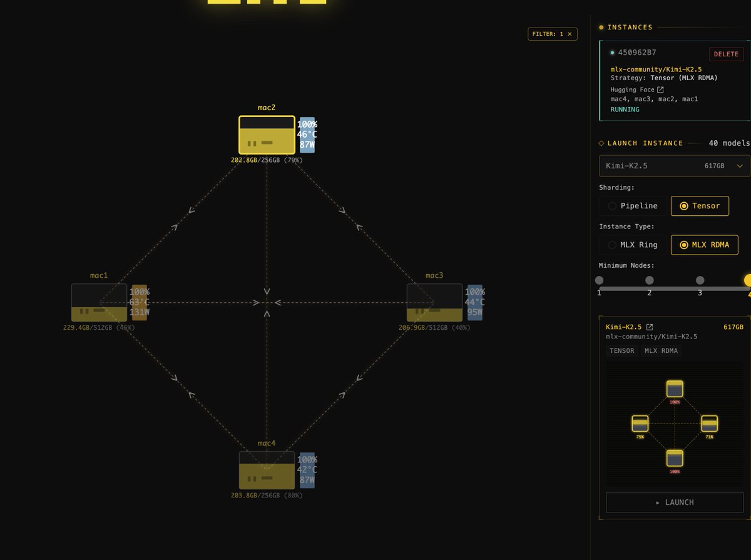Set minimum nodes slider to 1
The image size is (751, 560).
click(x=599, y=280)
